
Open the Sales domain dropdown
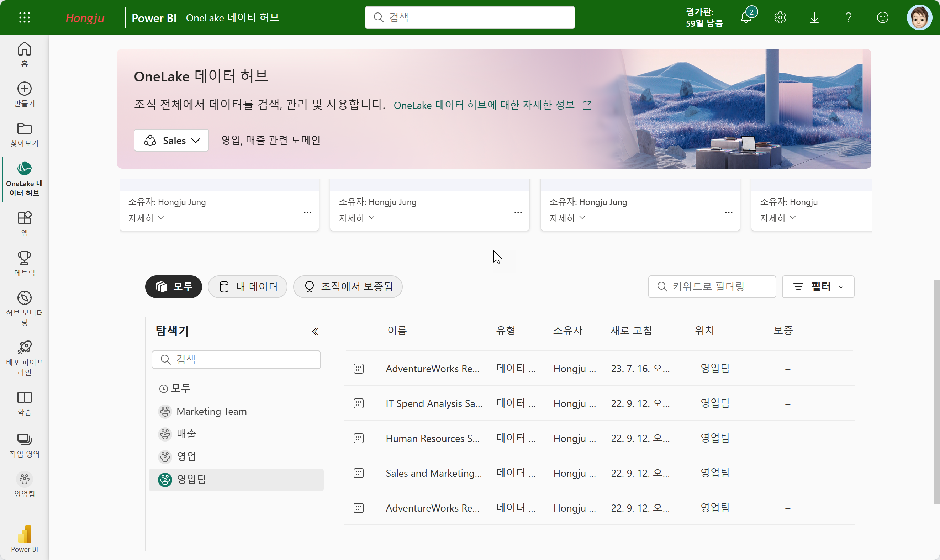(x=171, y=141)
